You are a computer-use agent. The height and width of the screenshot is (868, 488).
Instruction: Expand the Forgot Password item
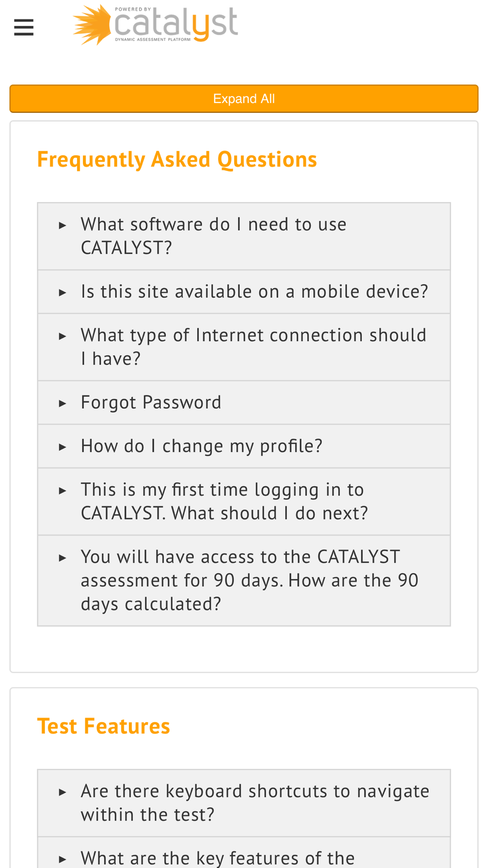pos(244,403)
